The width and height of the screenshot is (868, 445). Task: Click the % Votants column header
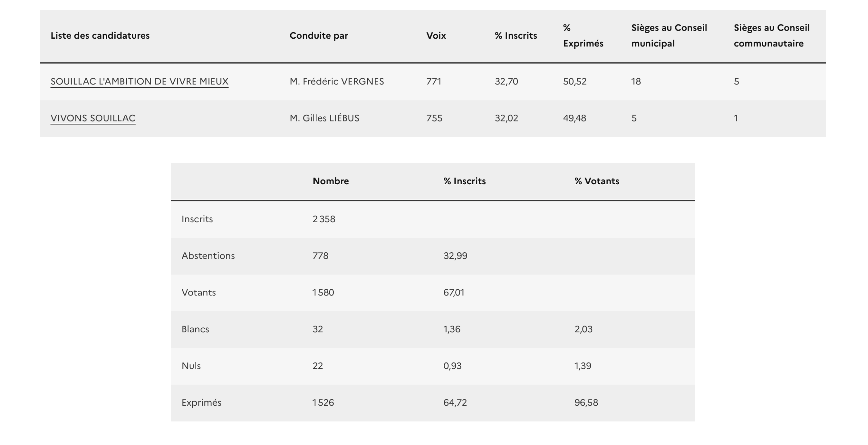597,181
